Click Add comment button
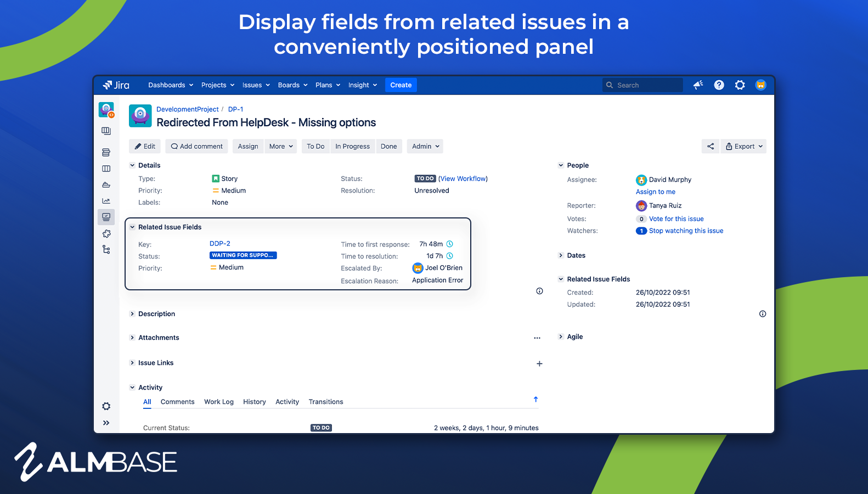 tap(196, 147)
